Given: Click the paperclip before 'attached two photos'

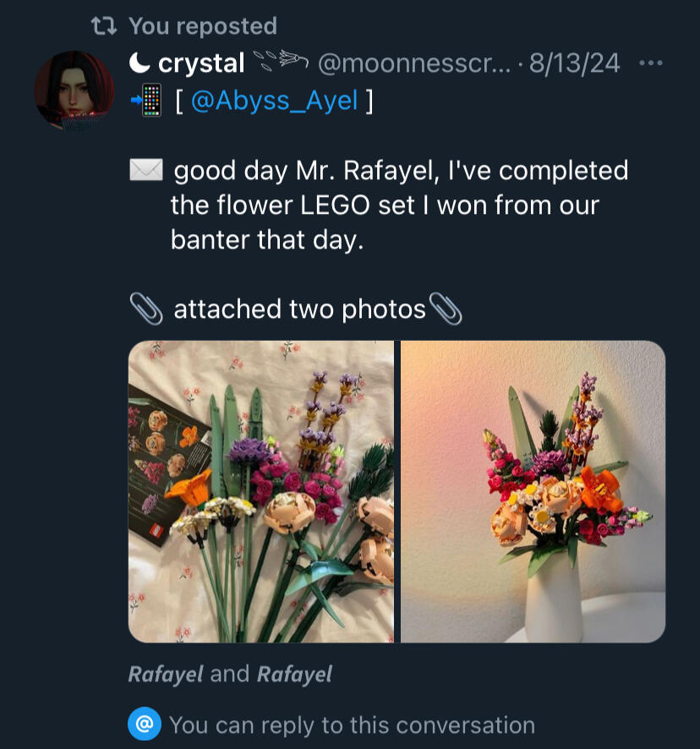Looking at the screenshot, I should [145, 309].
